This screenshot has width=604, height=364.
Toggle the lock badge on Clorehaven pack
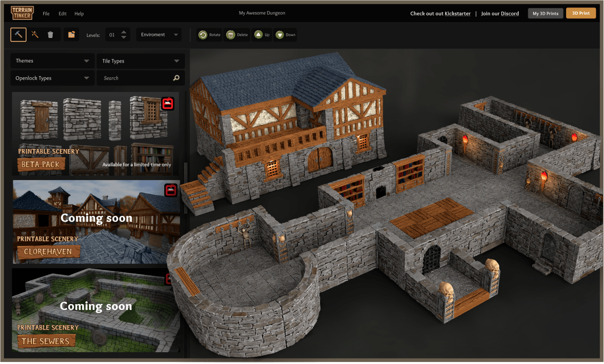coord(170,190)
